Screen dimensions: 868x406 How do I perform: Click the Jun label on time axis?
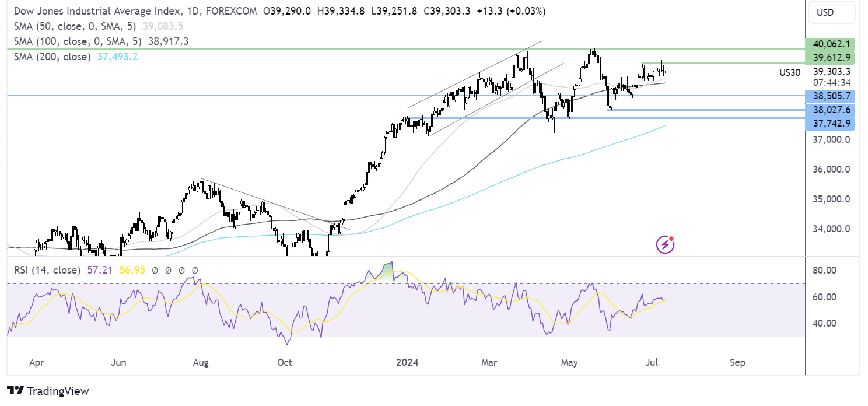click(x=118, y=362)
